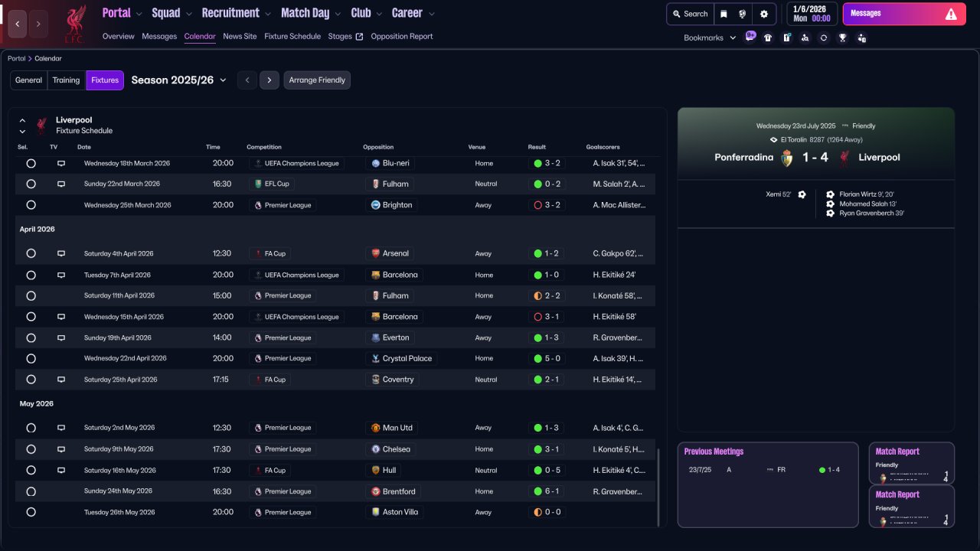Select the Aston Villa fixture radio button

(x=31, y=512)
